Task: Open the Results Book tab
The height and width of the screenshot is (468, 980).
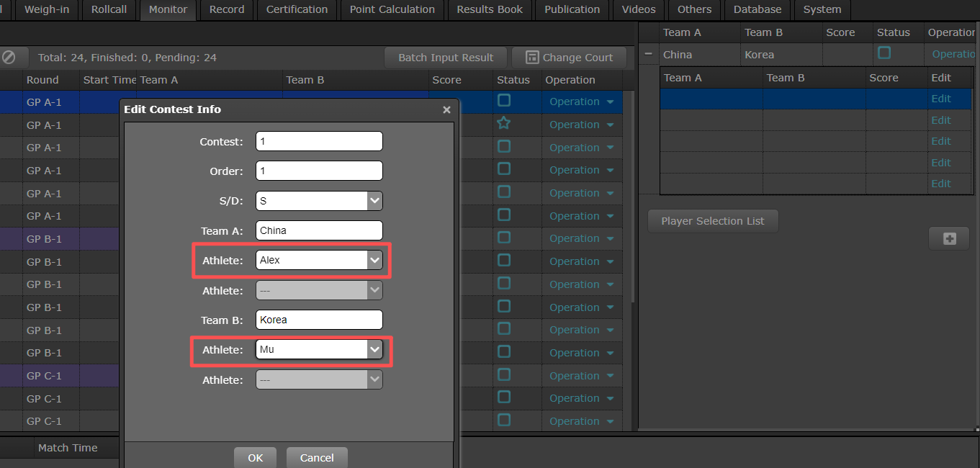Action: [x=490, y=9]
